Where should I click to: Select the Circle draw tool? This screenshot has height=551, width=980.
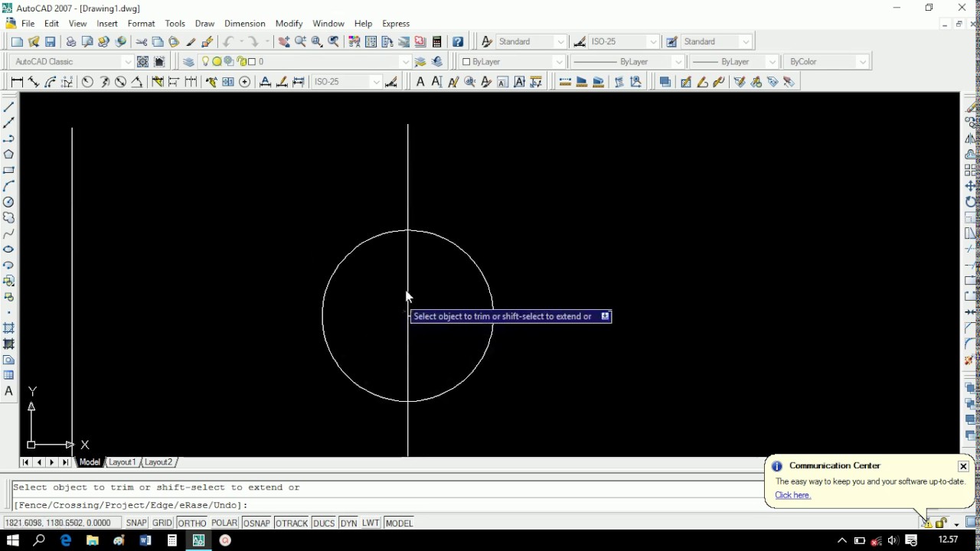point(9,202)
